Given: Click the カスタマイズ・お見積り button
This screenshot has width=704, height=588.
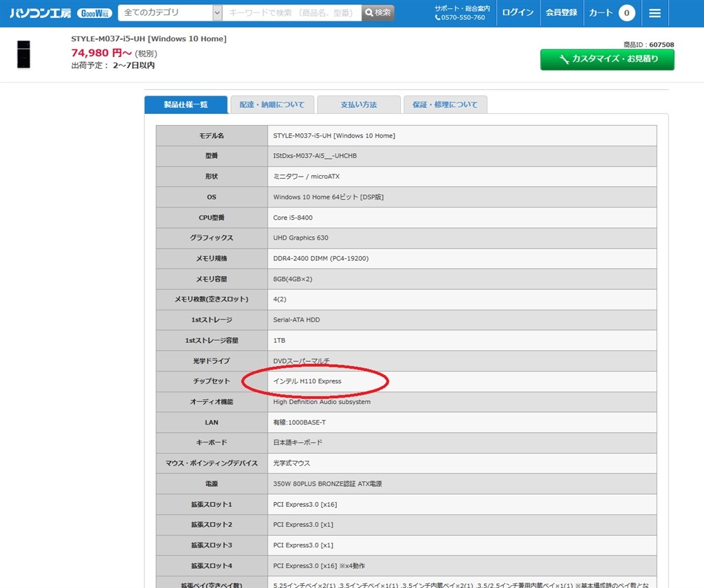Looking at the screenshot, I should [607, 59].
